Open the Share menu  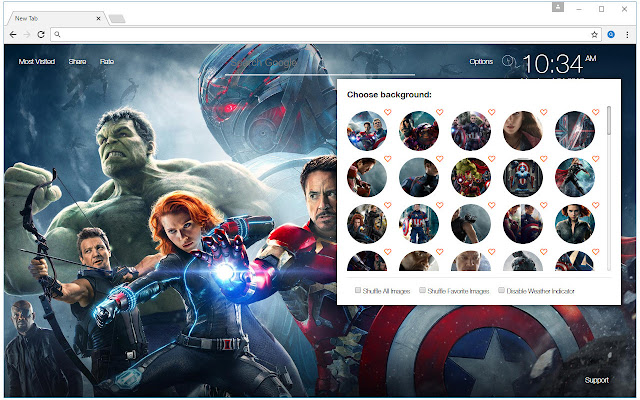click(77, 62)
